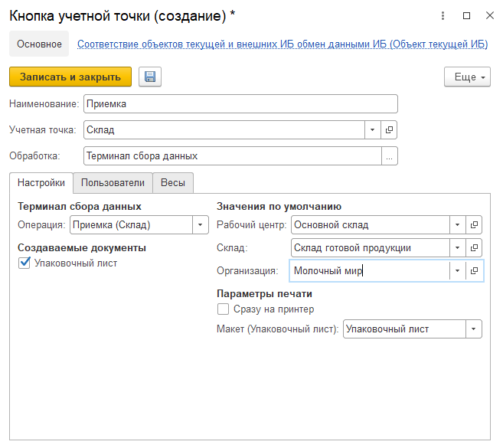Click the ellipsis button next to Обработка
The image size is (503, 448).
click(x=390, y=156)
